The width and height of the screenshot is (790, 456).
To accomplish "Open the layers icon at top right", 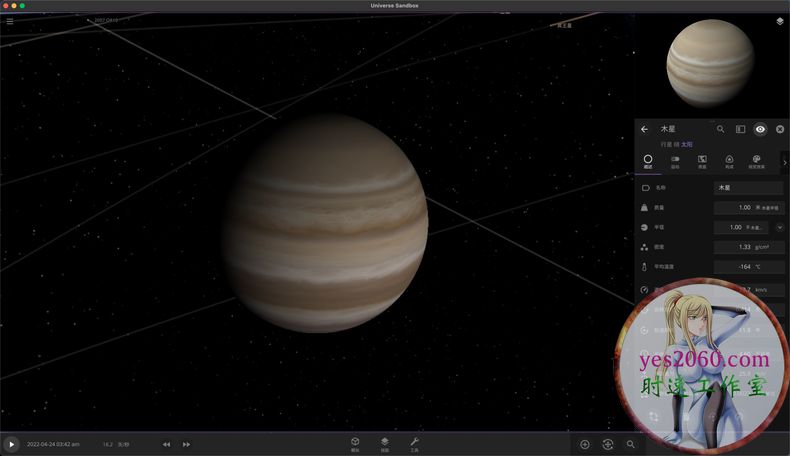I will (x=779, y=21).
